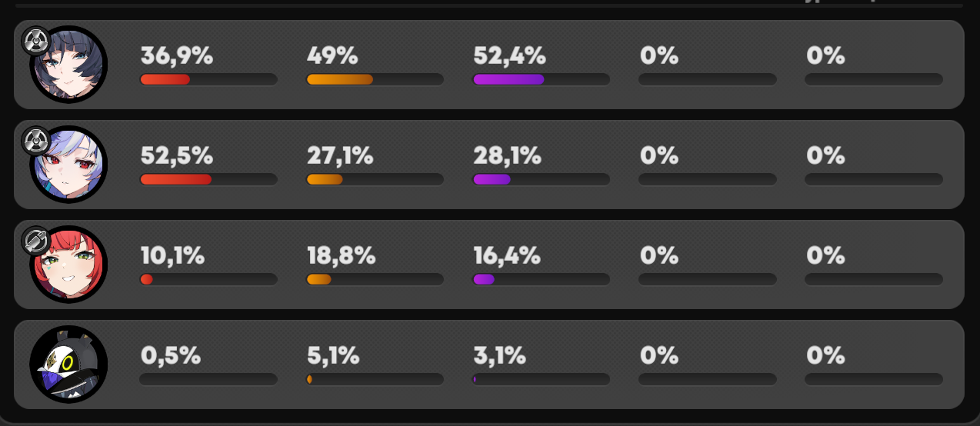Click the 3,1% value in robot row

500,356
